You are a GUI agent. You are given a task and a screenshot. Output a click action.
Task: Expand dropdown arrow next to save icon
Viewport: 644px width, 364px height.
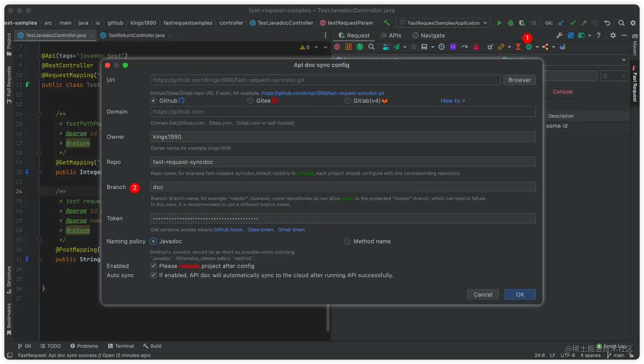432,47
